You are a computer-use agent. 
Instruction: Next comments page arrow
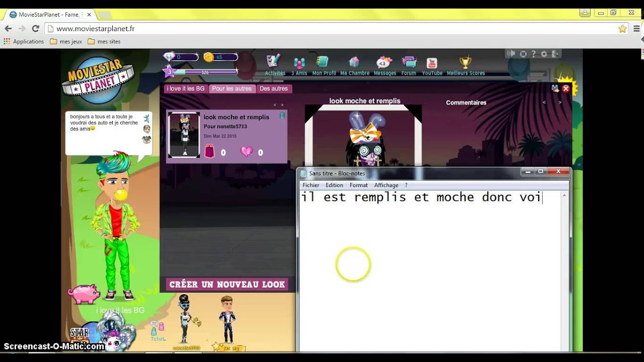pyautogui.click(x=560, y=103)
